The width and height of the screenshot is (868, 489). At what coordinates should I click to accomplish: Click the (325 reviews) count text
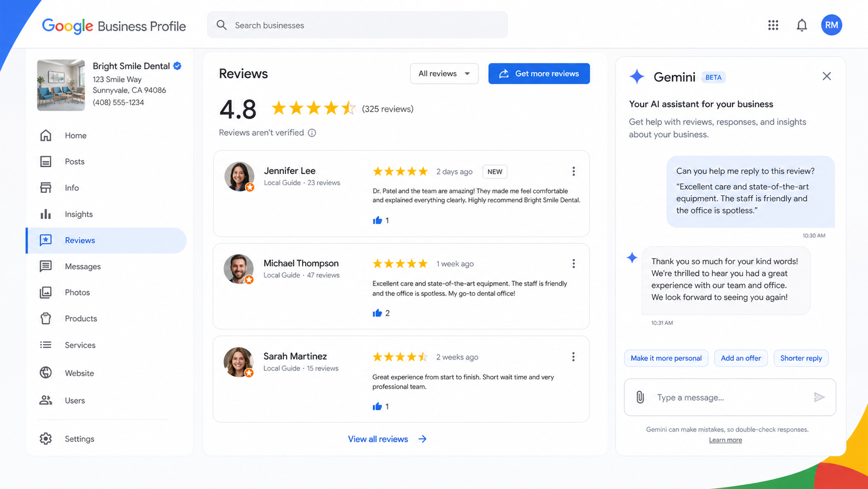[x=388, y=109]
